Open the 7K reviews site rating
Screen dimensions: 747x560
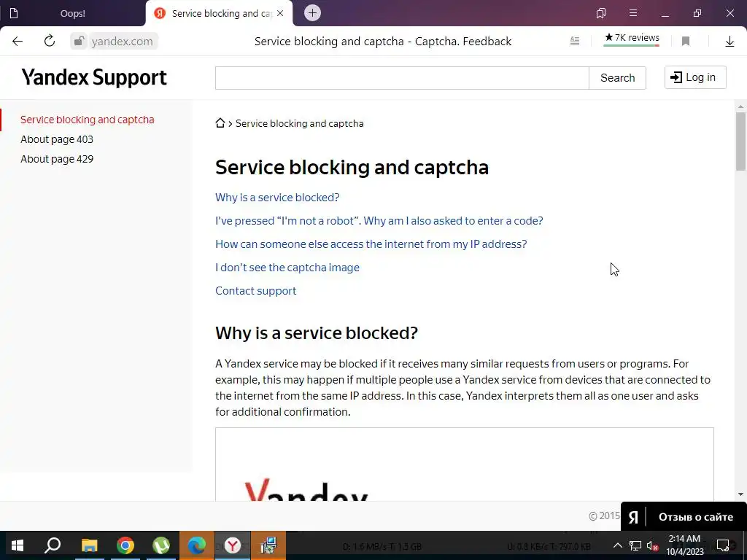[632, 38]
